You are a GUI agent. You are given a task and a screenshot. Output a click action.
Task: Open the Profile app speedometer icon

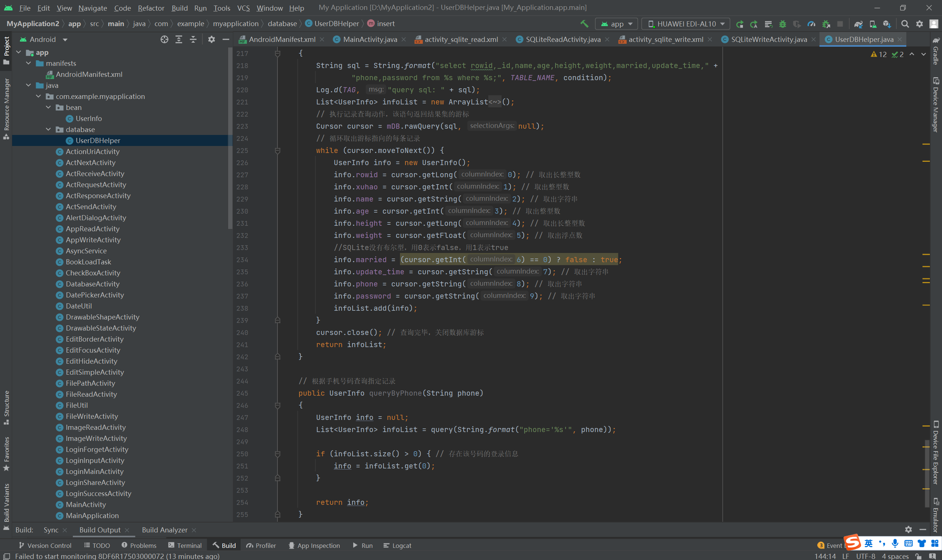811,24
